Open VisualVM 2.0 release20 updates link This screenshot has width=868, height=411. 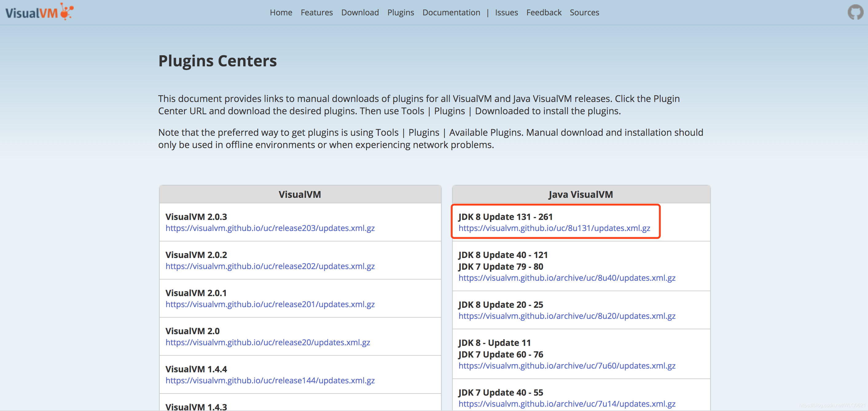point(268,342)
